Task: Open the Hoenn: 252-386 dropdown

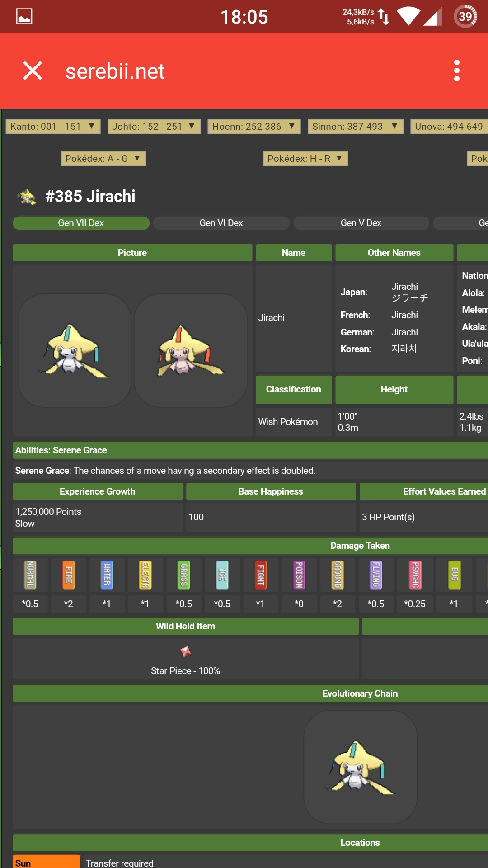Action: tap(254, 127)
